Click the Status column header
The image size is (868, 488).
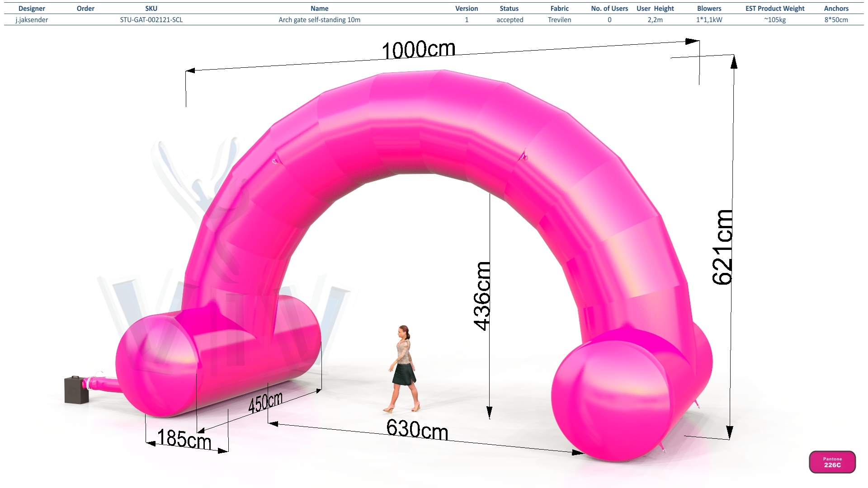point(509,9)
